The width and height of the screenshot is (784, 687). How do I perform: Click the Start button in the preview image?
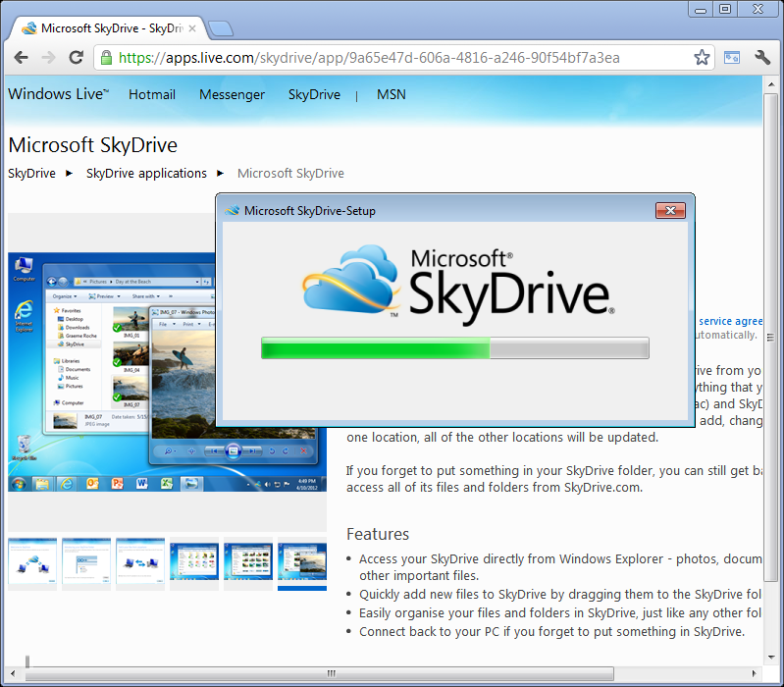(19, 484)
